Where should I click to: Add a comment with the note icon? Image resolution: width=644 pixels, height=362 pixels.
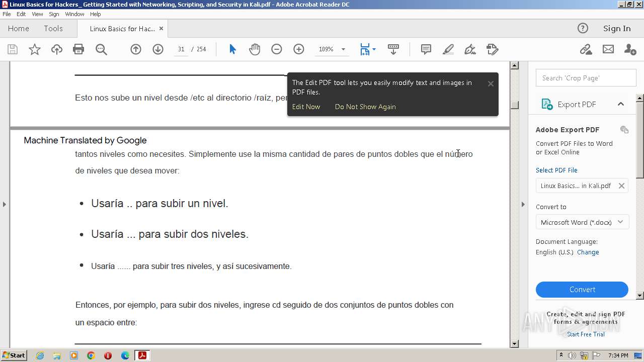pyautogui.click(x=426, y=49)
